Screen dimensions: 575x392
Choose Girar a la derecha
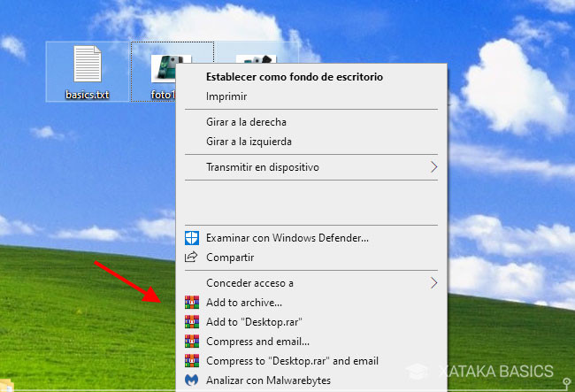247,122
